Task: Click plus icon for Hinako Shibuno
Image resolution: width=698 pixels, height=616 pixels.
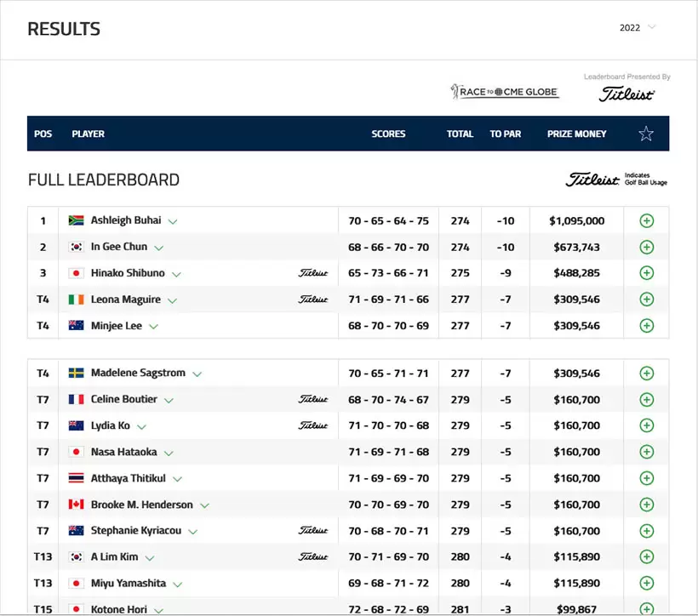Action: [x=646, y=274]
